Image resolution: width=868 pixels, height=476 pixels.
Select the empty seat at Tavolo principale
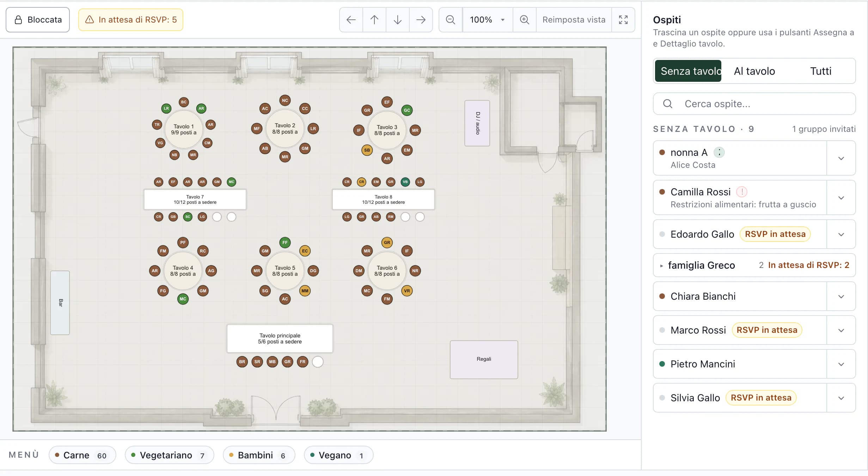318,362
